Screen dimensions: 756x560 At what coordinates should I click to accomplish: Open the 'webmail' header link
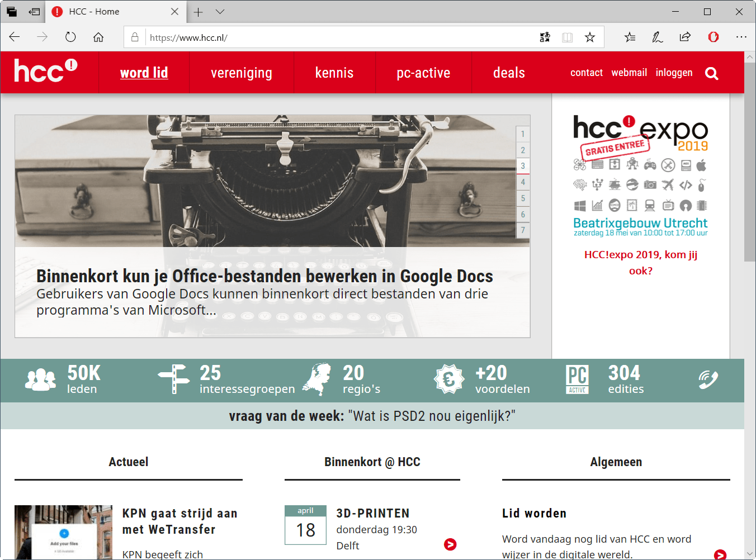coord(629,73)
